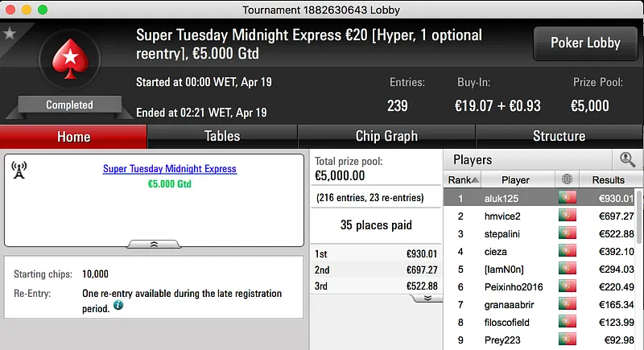Viewport: 644px width, 350px height.
Task: Sort players by Rank column header
Action: 464,180
